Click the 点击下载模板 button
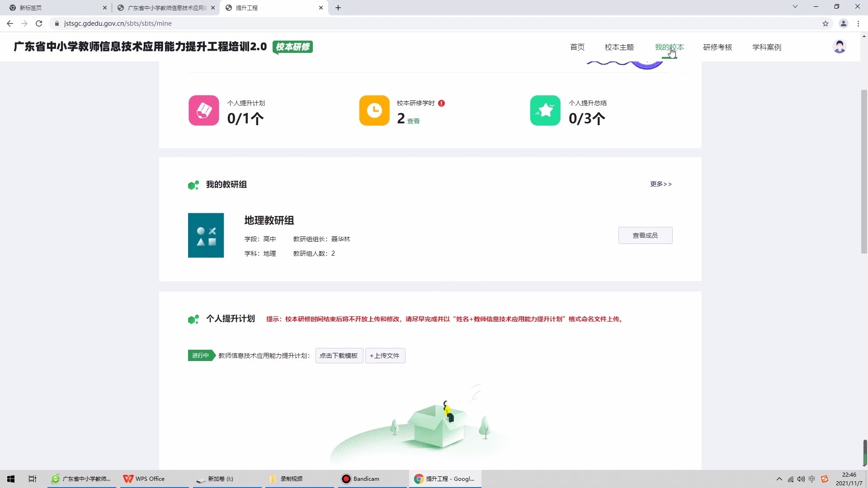Viewport: 868px width, 488px height. point(339,356)
